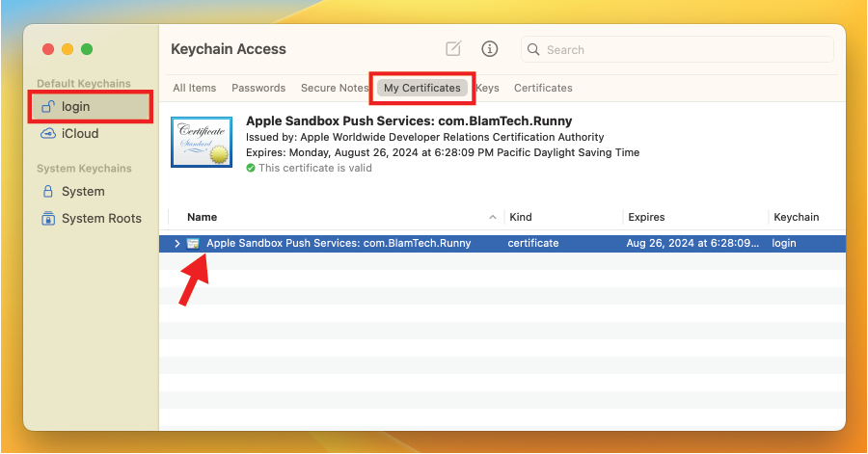Click the yellow minimize window button

68,49
